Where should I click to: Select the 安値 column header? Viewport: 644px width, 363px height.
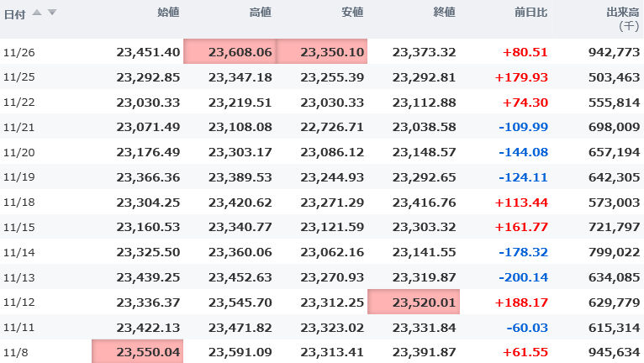[352, 13]
